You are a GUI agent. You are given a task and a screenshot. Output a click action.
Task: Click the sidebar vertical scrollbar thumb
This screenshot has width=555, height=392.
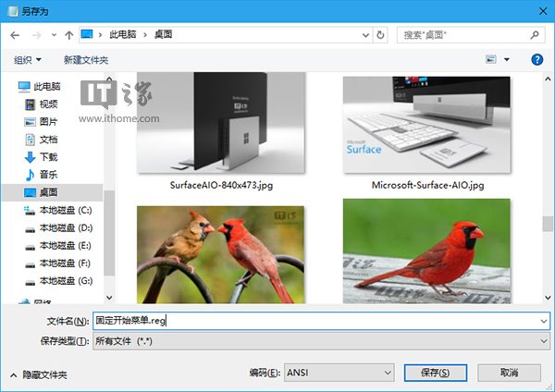(109, 233)
